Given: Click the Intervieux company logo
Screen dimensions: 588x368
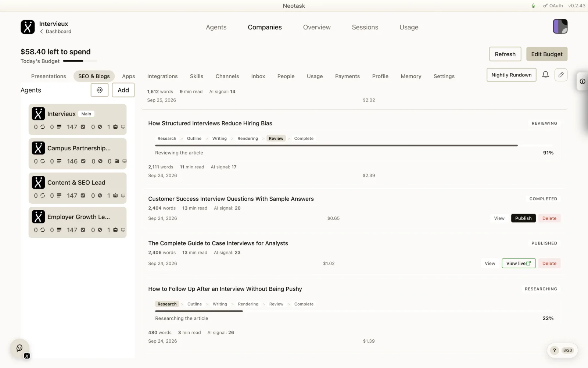Looking at the screenshot, I should tap(28, 27).
